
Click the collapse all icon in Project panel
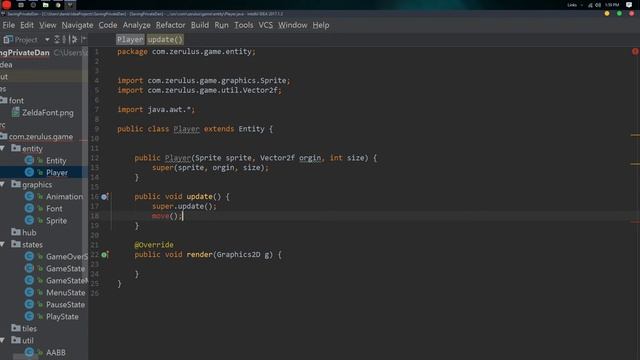(x=64, y=40)
